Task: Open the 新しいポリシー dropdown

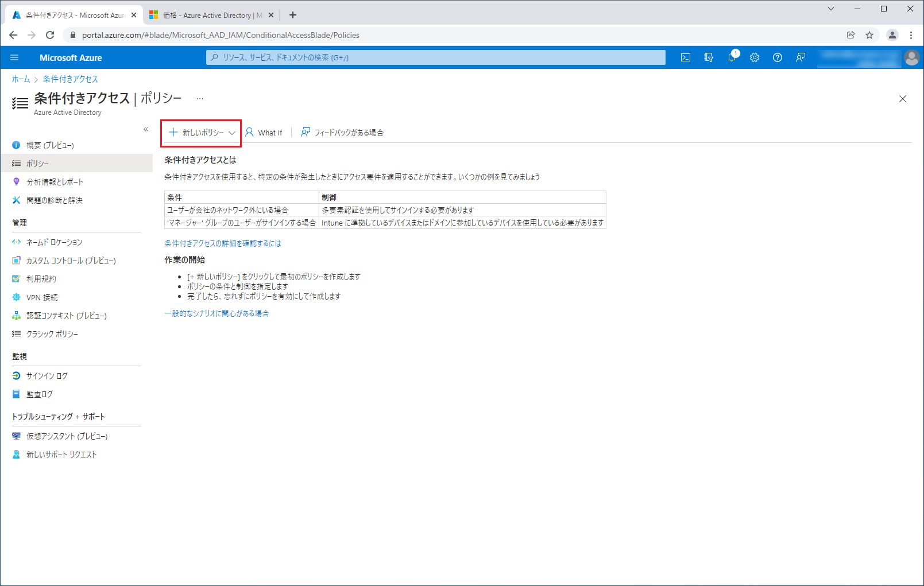Action: point(202,133)
